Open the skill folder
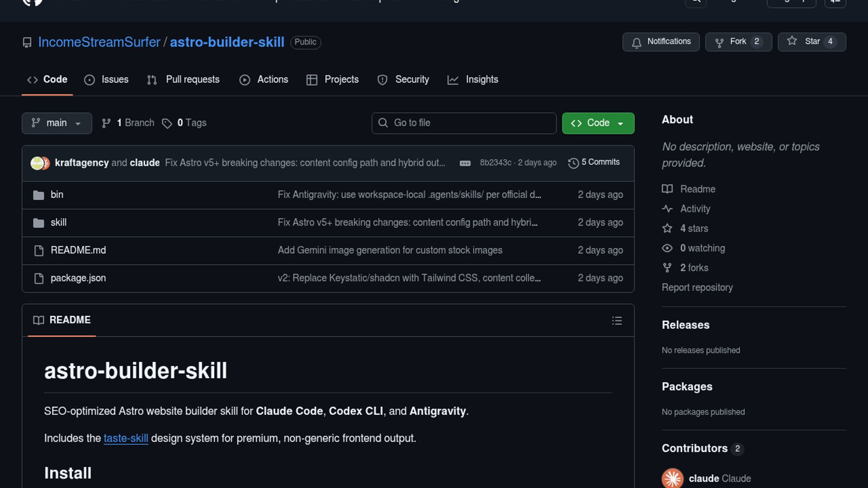This screenshot has width=868, height=488. [58, 223]
